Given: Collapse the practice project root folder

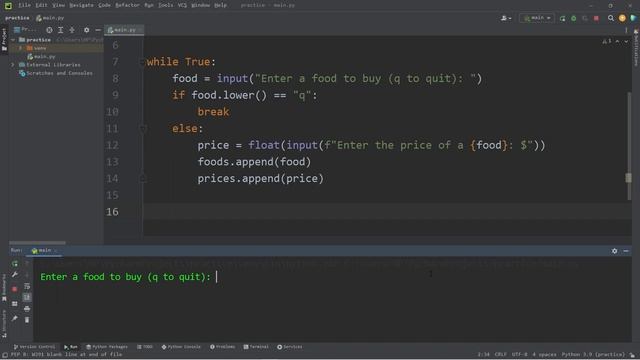Looking at the screenshot, I should click(13, 40).
